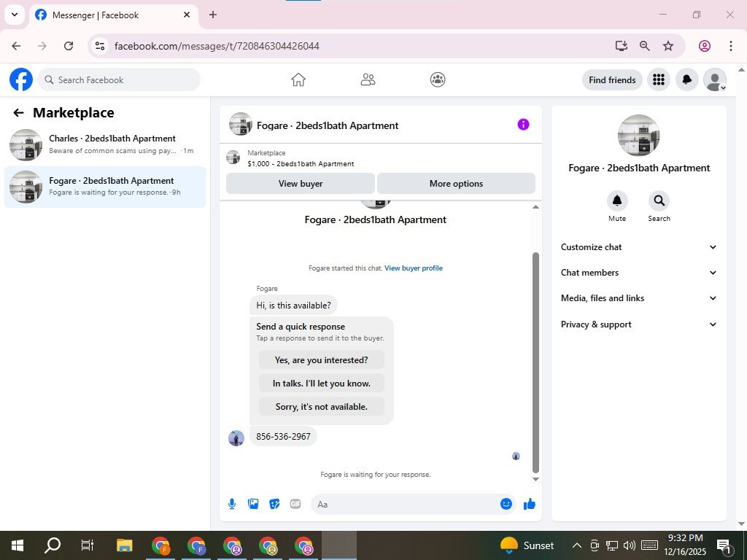Image resolution: width=747 pixels, height=560 pixels.
Task: Click the Facebook logo icon
Action: (21, 79)
